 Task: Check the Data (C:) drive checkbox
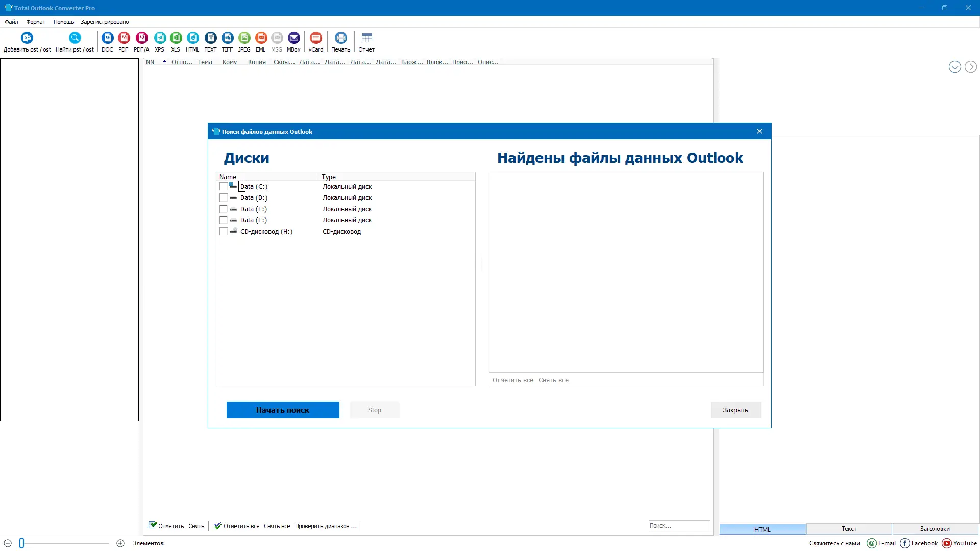(x=224, y=187)
